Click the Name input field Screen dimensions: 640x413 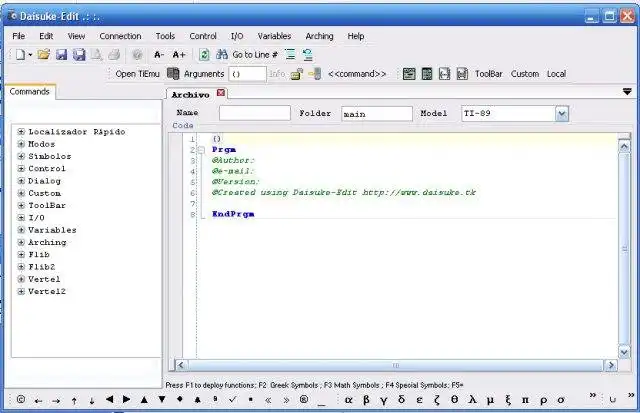click(x=255, y=113)
